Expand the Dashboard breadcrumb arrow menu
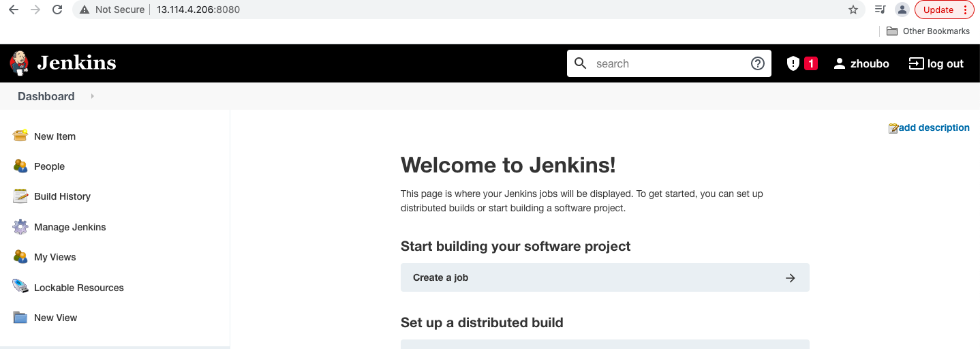 pos(92,96)
